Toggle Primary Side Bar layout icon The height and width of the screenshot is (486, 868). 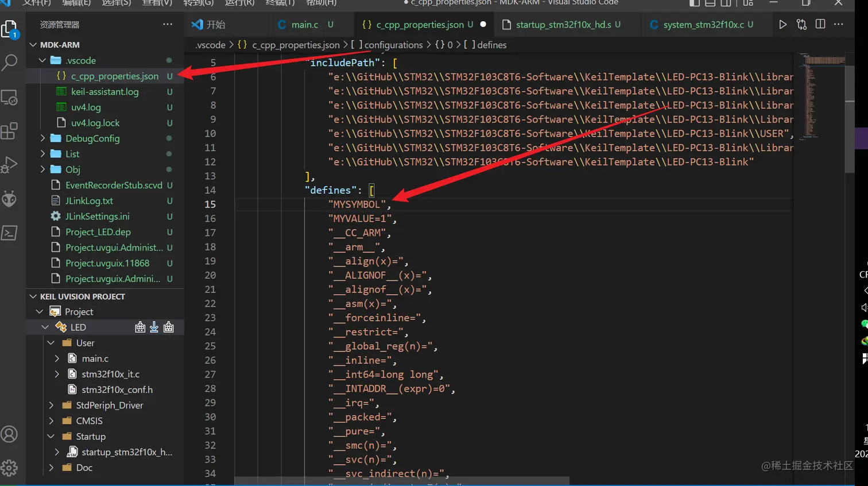pyautogui.click(x=695, y=3)
